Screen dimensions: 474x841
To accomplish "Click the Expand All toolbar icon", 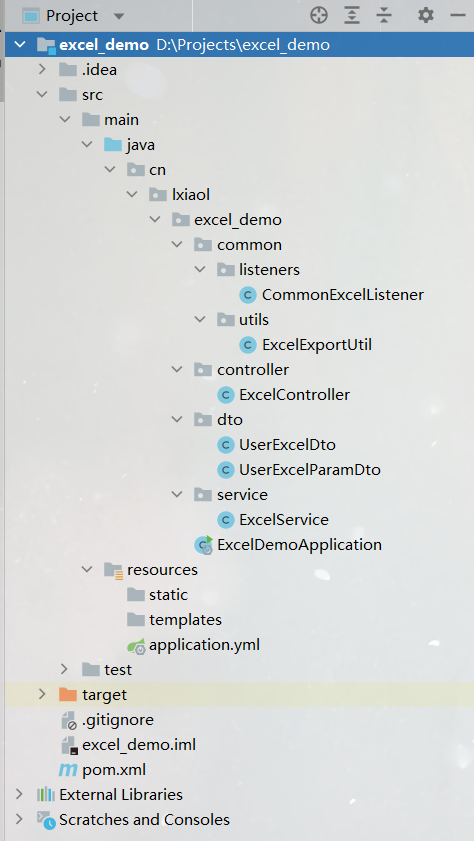I will pyautogui.click(x=351, y=16).
